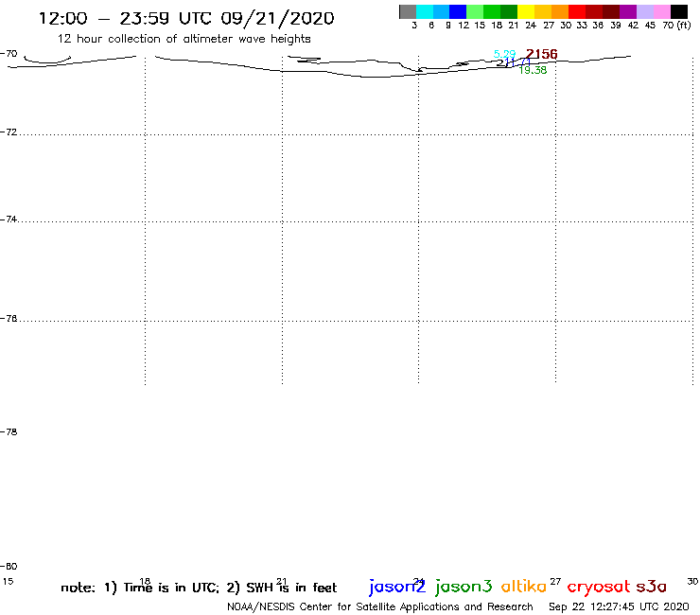
Task: Click the timestamp 'Sep 22 12:27:45 UTC 2020'
Action: point(619,607)
